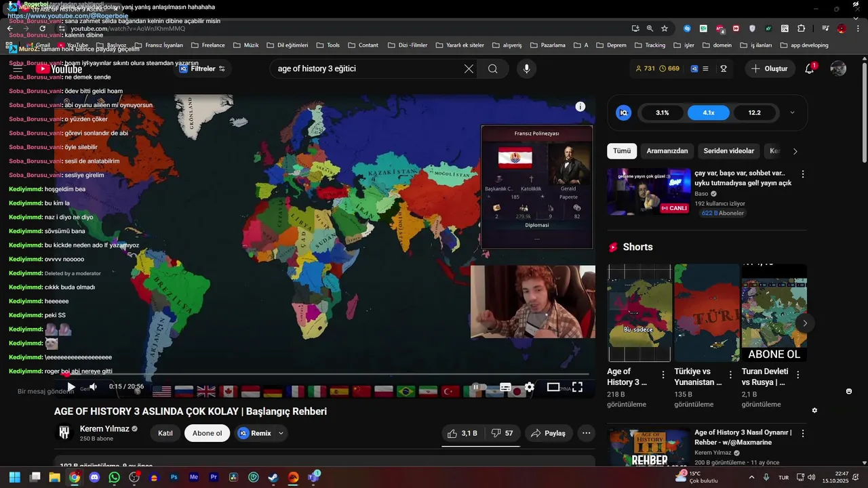
Task: Expand the Remix dropdown arrow
Action: (x=281, y=433)
